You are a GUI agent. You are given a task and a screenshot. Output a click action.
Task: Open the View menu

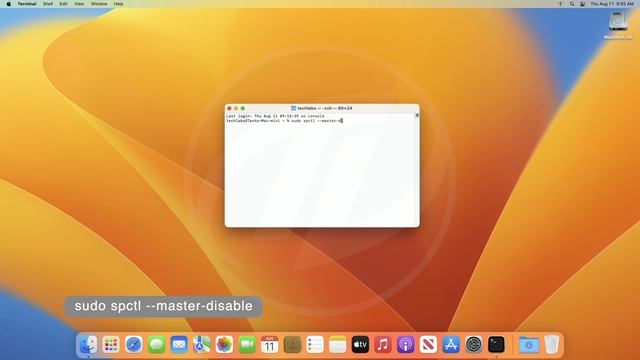[79, 4]
